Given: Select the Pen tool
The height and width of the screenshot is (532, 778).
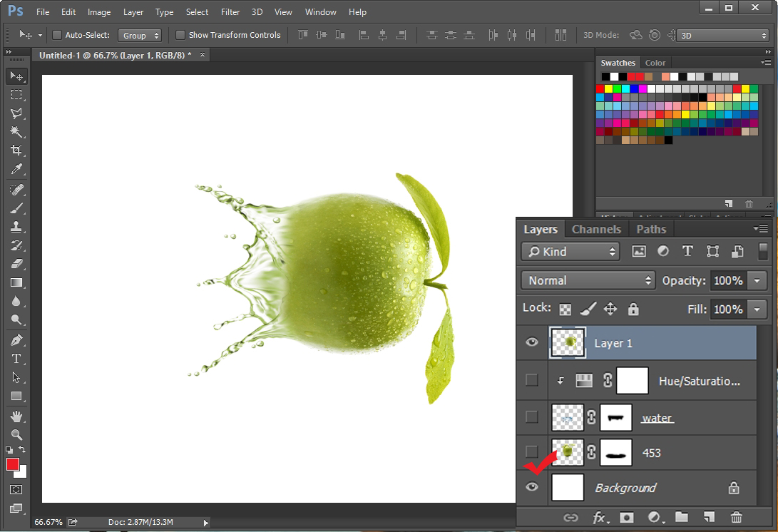Looking at the screenshot, I should pos(16,340).
